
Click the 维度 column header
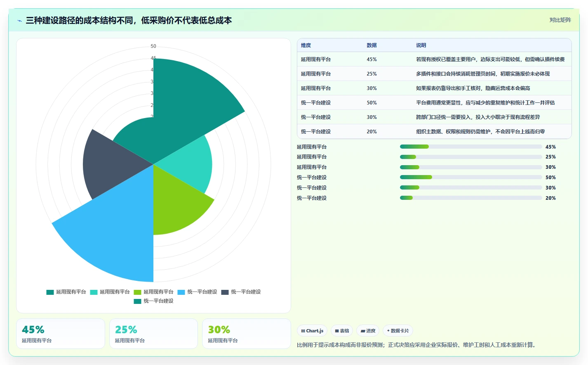[x=306, y=45]
